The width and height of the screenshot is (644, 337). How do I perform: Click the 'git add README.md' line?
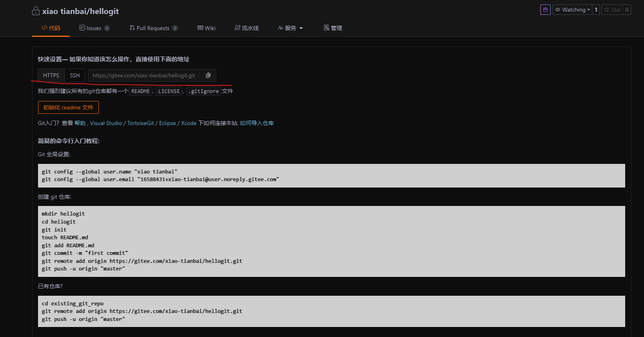[x=68, y=245]
